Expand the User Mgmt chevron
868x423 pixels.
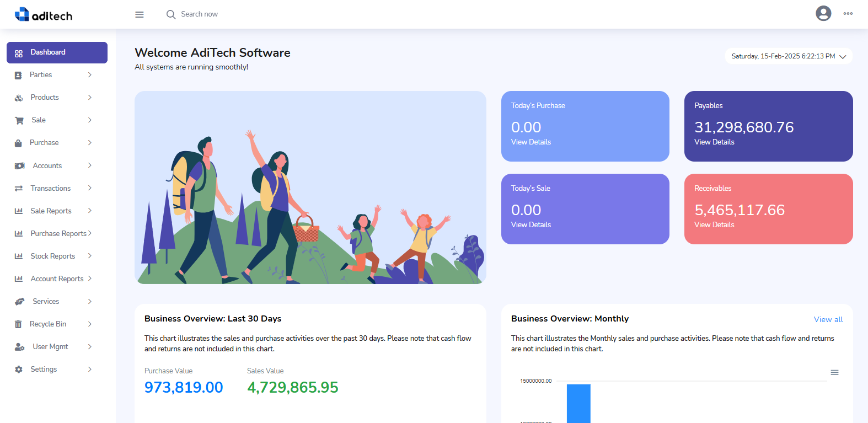[x=90, y=347]
